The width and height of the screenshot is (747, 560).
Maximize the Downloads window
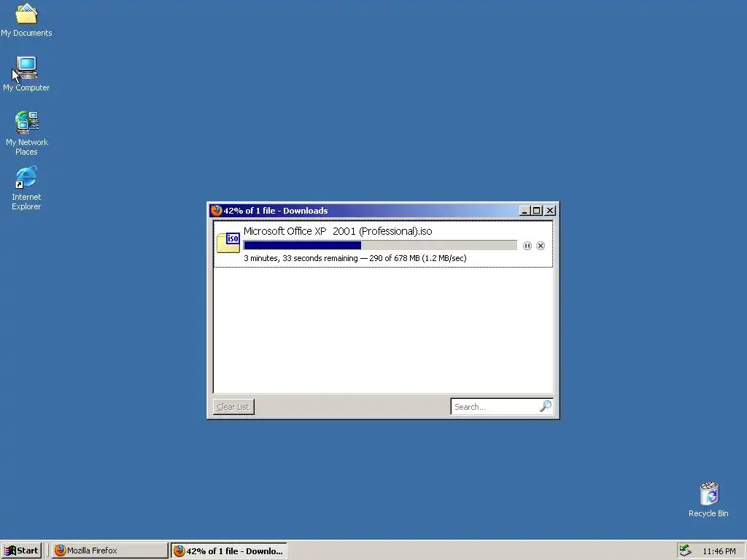coord(537,211)
